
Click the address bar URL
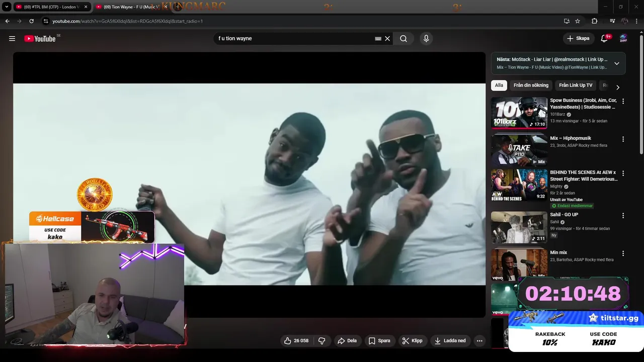(128, 21)
